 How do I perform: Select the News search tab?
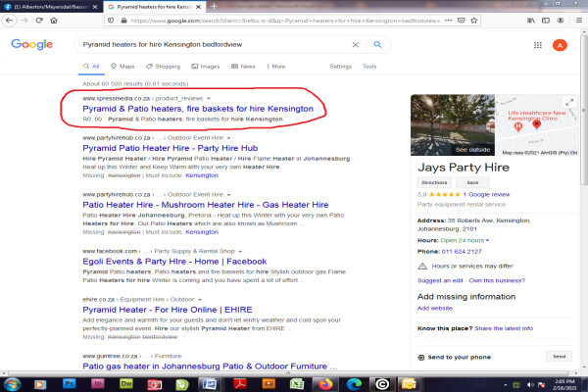click(x=243, y=67)
